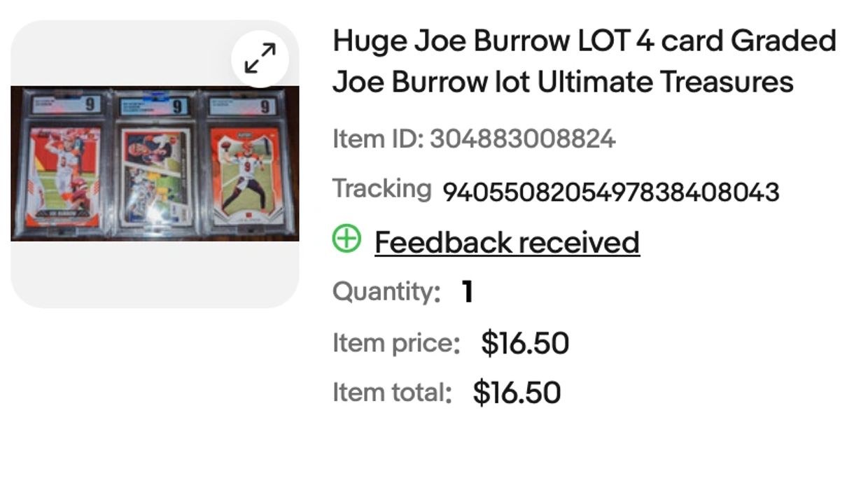The height and width of the screenshot is (478, 868).
Task: Click the grade 9 label on the right slab
Action: (265, 106)
